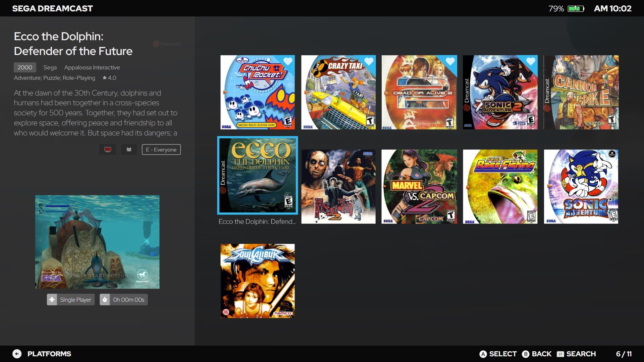Click the 79% battery percentage

(x=556, y=8)
